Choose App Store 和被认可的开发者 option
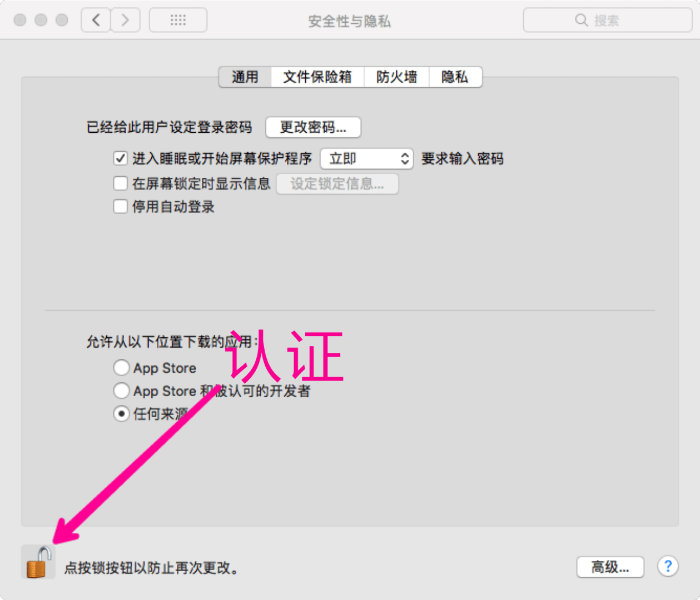The height and width of the screenshot is (600, 700). (122, 391)
